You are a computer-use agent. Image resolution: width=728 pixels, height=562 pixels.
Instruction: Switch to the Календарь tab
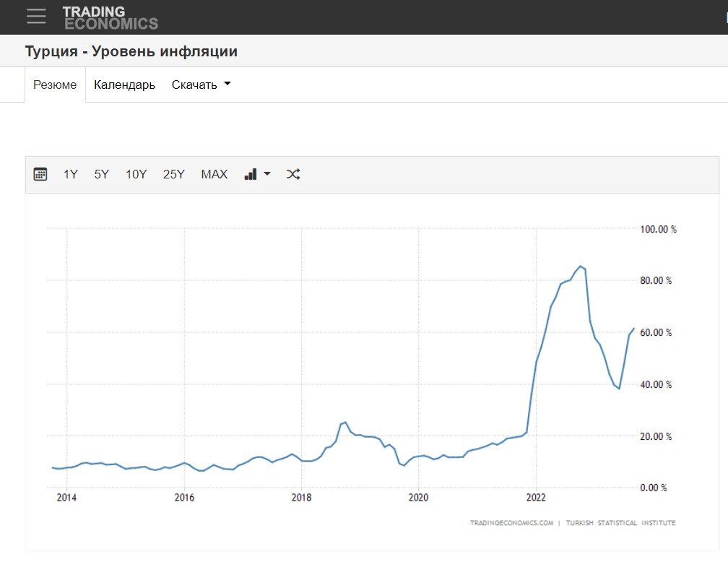123,85
